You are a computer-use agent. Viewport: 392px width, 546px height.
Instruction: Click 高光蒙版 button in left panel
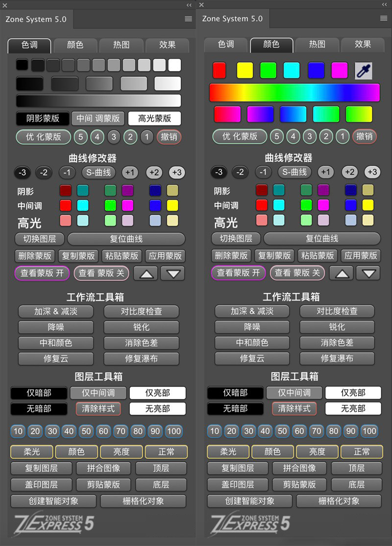pos(154,119)
